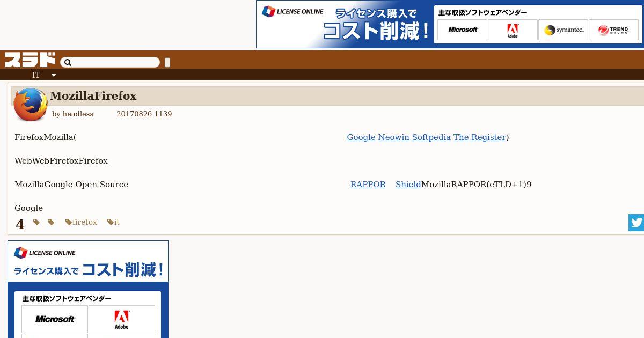Open the headless author profile link
Image resolution: width=644 pixels, height=338 pixels.
[x=78, y=114]
